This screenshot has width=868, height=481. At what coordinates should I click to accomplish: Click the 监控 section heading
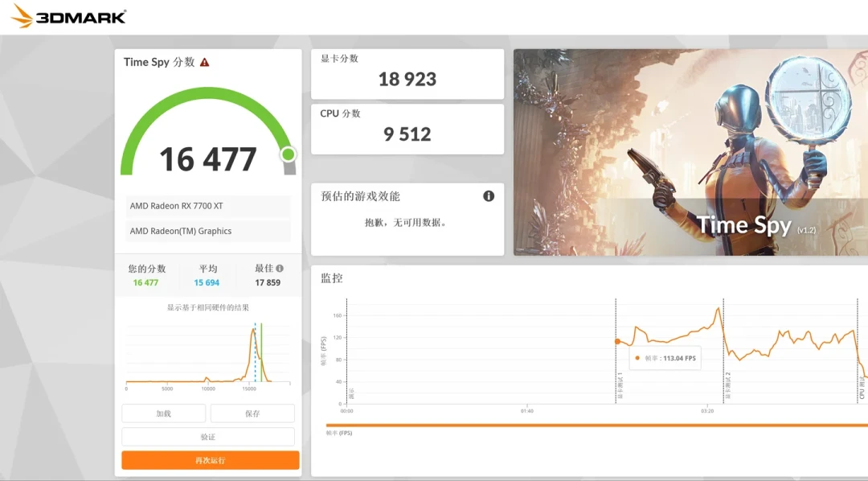[332, 278]
